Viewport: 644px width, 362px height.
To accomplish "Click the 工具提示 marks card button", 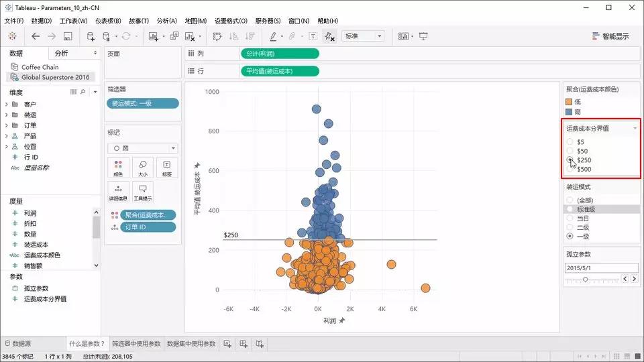I will click(142, 192).
